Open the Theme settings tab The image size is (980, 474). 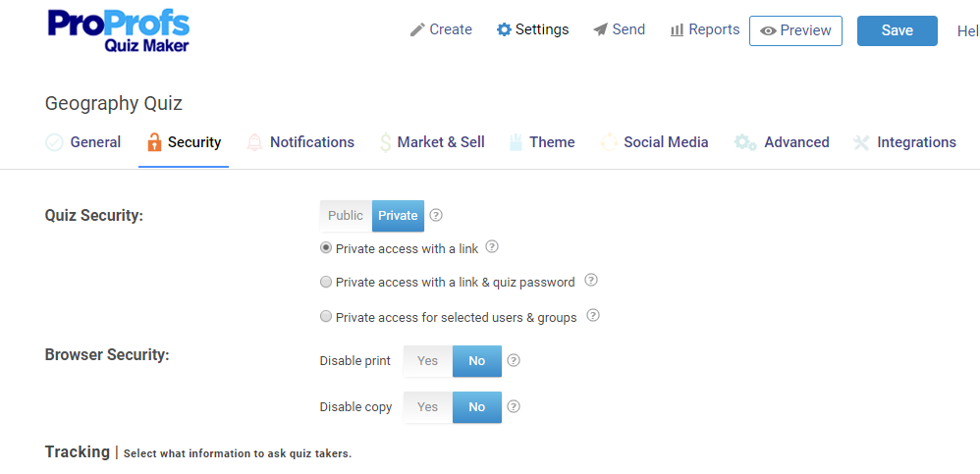pyautogui.click(x=541, y=142)
